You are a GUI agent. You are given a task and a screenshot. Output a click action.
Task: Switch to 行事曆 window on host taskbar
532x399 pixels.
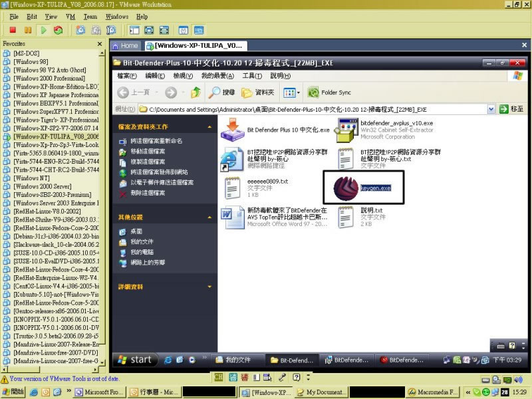pyautogui.click(x=154, y=392)
